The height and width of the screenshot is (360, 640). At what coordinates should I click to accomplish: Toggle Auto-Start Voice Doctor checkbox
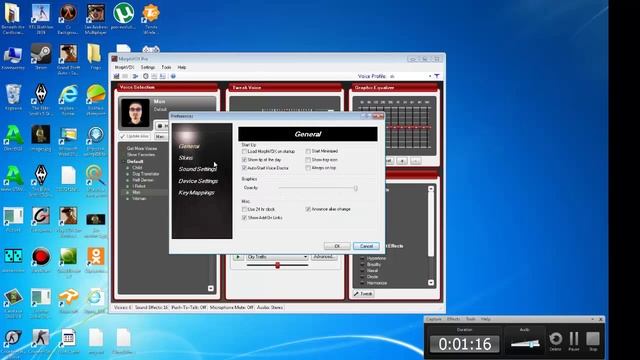(244, 168)
